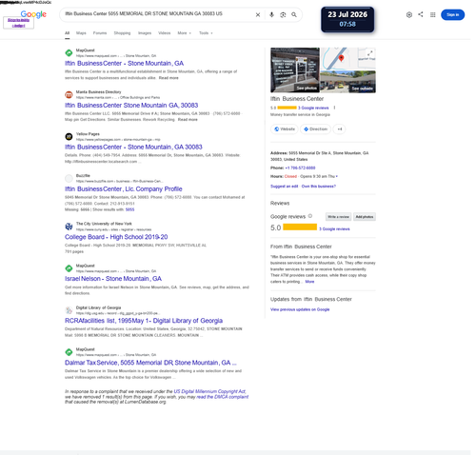This screenshot has width=476, height=455.
Task: Open RCRA facilities list Digital Library of Georgia link
Action: click(x=144, y=321)
